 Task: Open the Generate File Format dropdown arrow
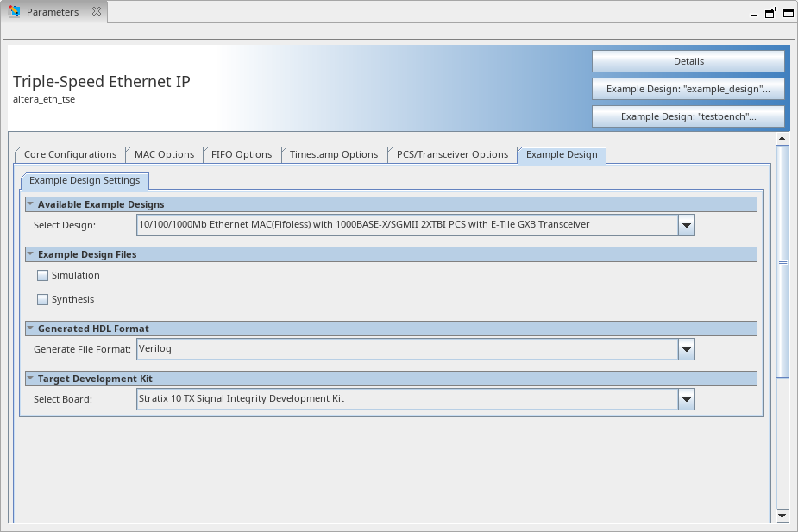687,349
